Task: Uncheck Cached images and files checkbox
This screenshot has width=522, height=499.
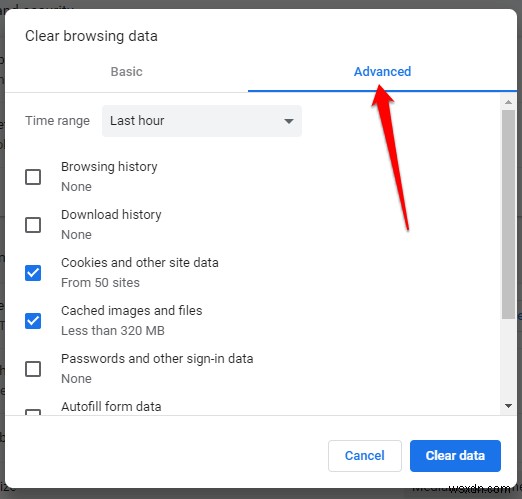Action: click(x=33, y=321)
